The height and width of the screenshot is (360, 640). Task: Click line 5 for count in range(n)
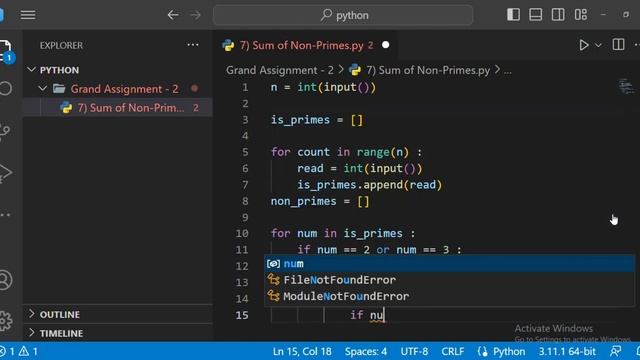pos(347,152)
